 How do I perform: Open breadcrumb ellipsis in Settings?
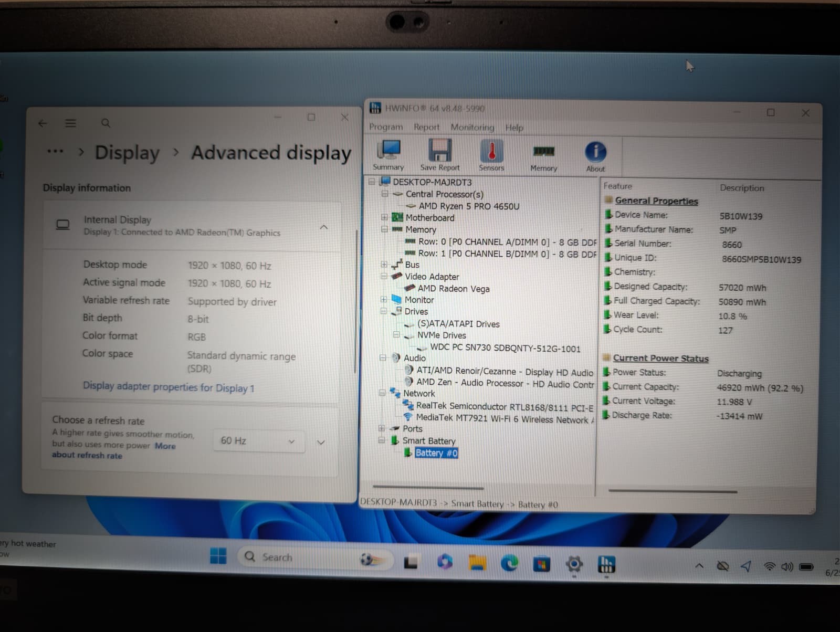[x=55, y=152]
